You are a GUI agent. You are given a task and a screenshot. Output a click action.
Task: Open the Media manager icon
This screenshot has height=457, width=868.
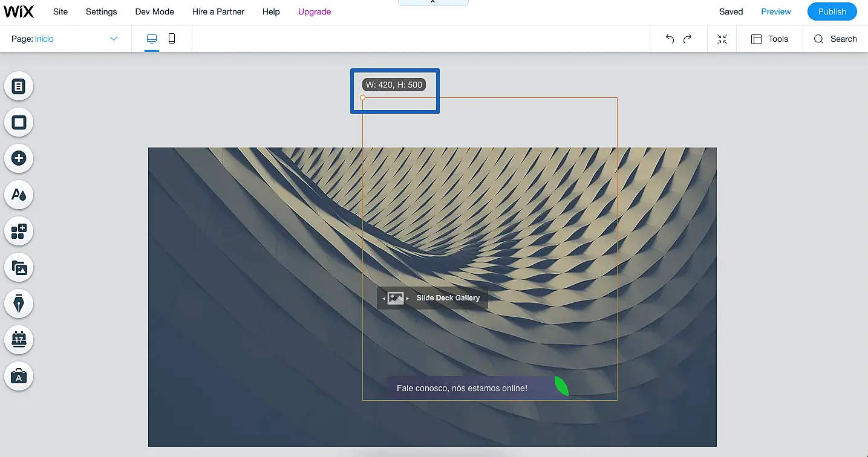19,267
